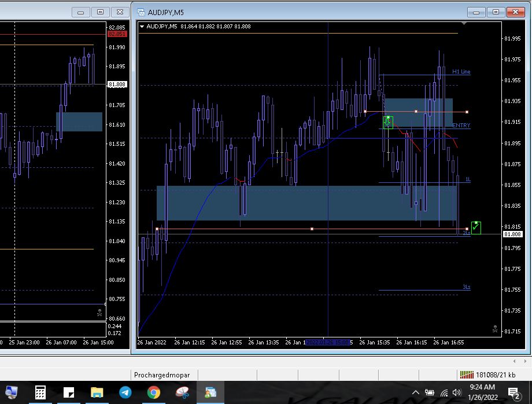Open Calculator from the taskbar
This screenshot has height=404, width=532.
click(x=40, y=392)
